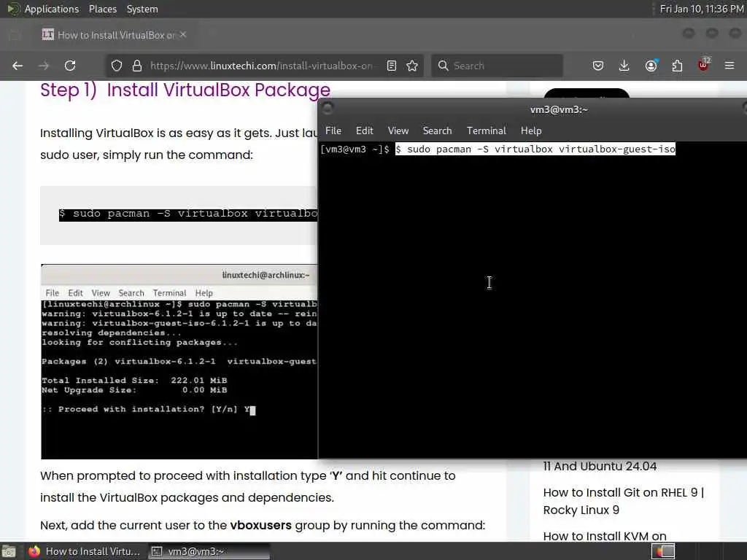Open the downloads arrow icon
Image resolution: width=747 pixels, height=560 pixels.
pyautogui.click(x=624, y=66)
